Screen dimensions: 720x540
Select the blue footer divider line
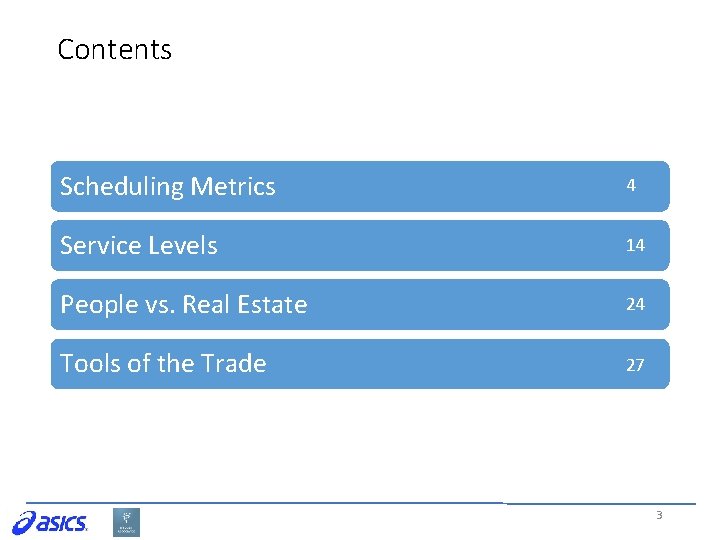coord(361,503)
